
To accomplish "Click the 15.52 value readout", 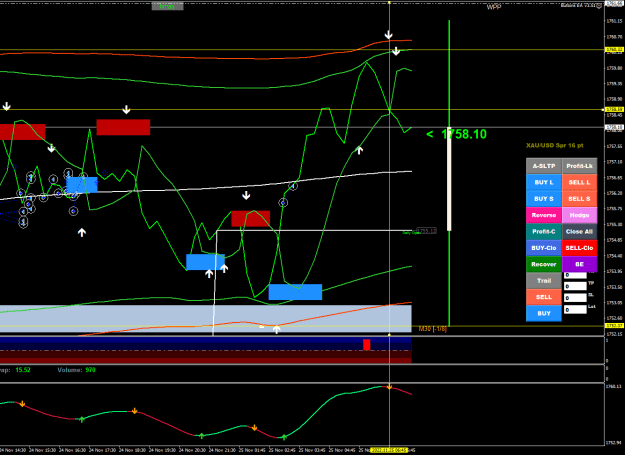I will pos(23,370).
